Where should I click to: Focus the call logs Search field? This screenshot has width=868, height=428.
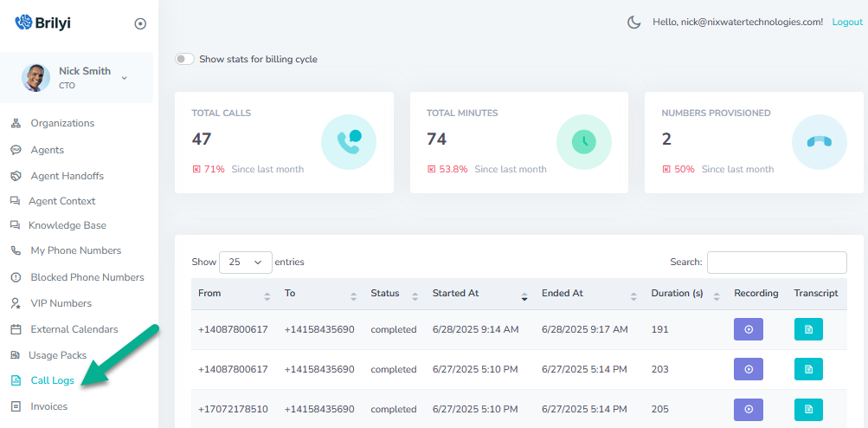[x=776, y=262]
